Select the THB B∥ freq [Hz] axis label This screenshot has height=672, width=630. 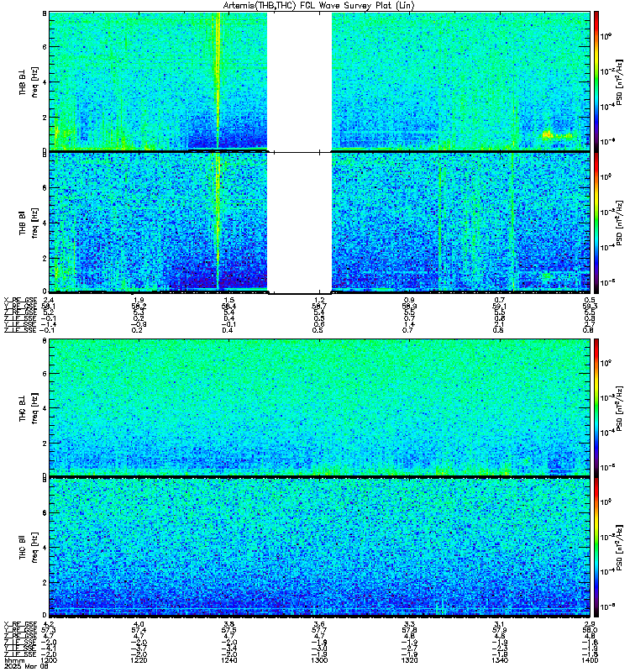pyautogui.click(x=29, y=223)
